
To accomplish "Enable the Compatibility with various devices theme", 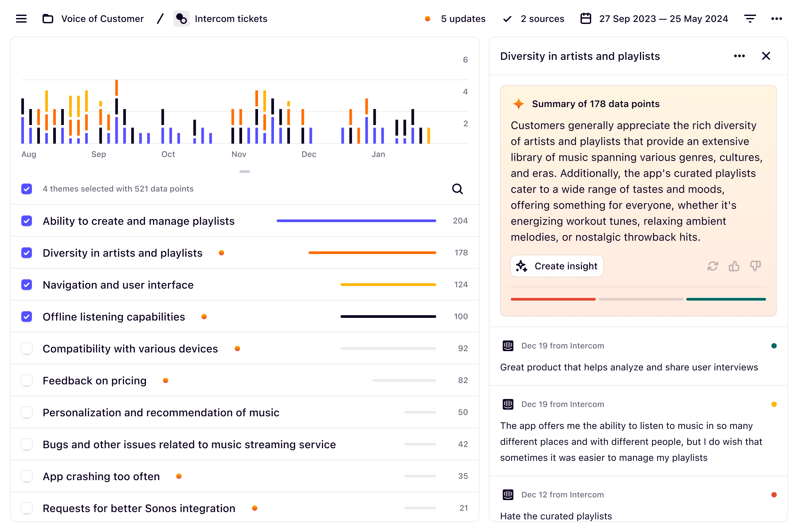I will click(27, 348).
